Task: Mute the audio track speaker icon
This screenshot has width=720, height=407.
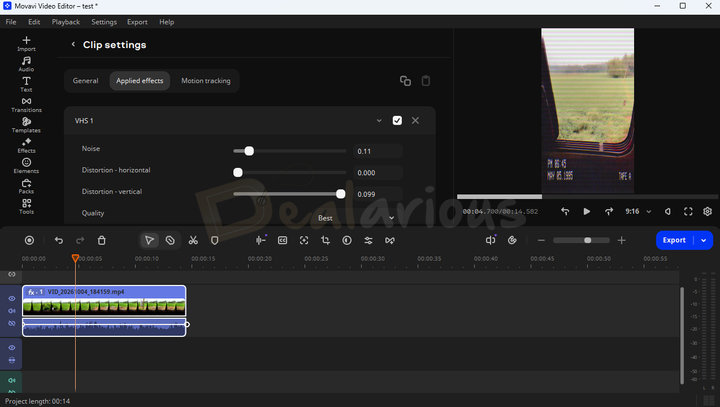Action: [12, 380]
